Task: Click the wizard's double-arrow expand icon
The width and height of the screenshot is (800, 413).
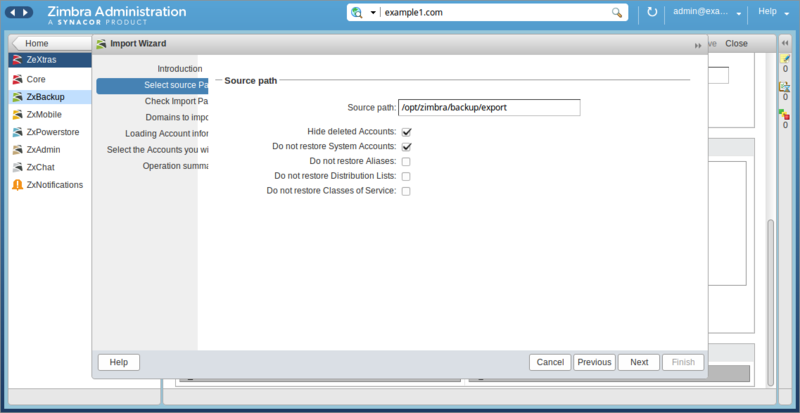Action: point(698,45)
